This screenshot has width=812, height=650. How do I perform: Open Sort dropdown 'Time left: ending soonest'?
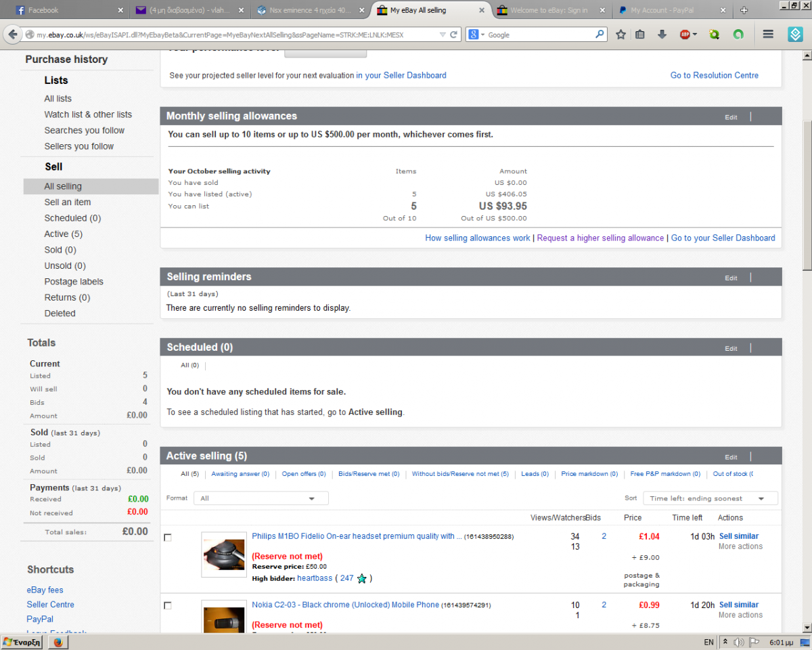pos(710,498)
